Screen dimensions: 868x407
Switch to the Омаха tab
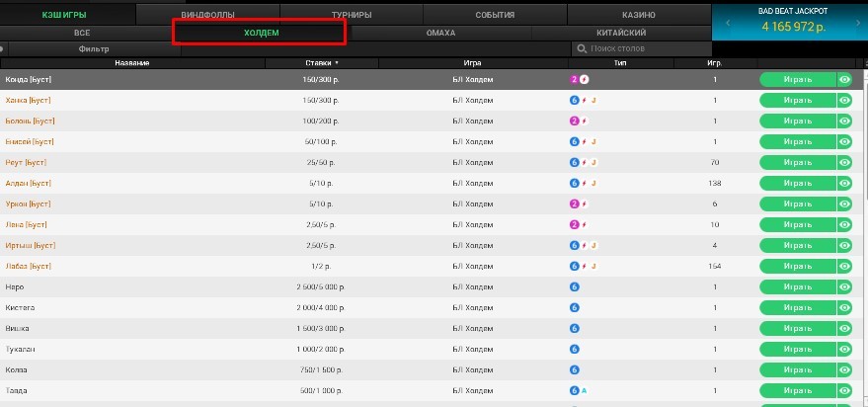[441, 33]
